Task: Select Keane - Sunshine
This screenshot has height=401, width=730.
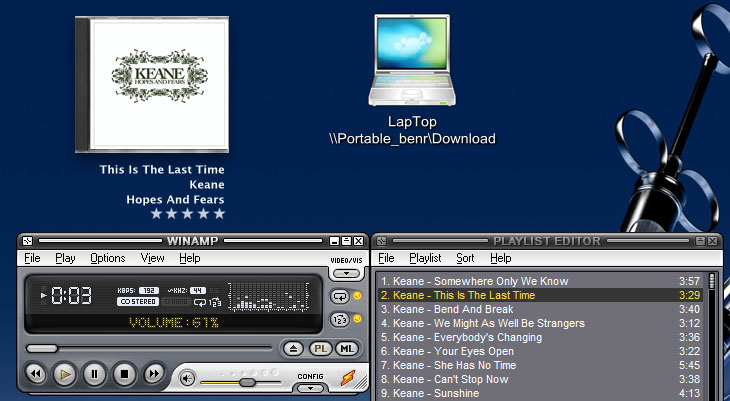Action: [x=541, y=393]
